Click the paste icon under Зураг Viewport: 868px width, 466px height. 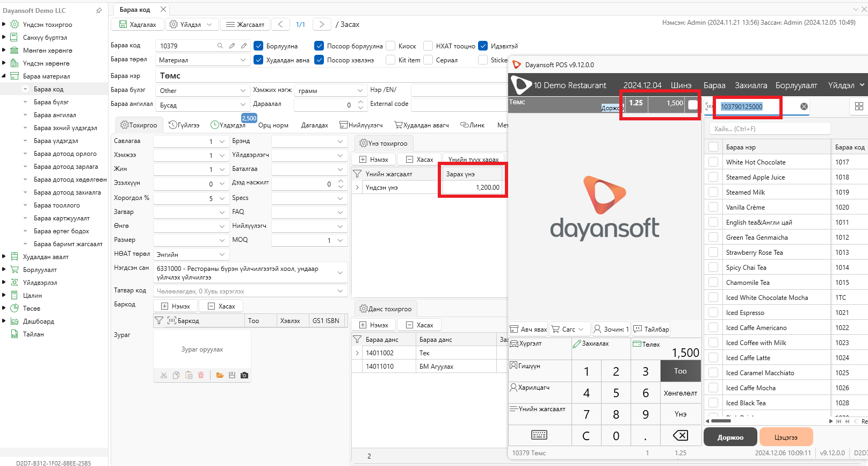coord(189,375)
